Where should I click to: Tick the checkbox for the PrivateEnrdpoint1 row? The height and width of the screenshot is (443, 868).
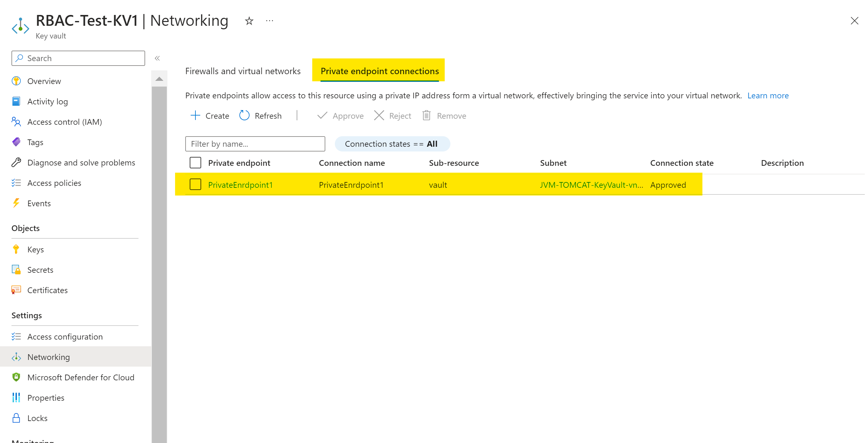click(195, 185)
